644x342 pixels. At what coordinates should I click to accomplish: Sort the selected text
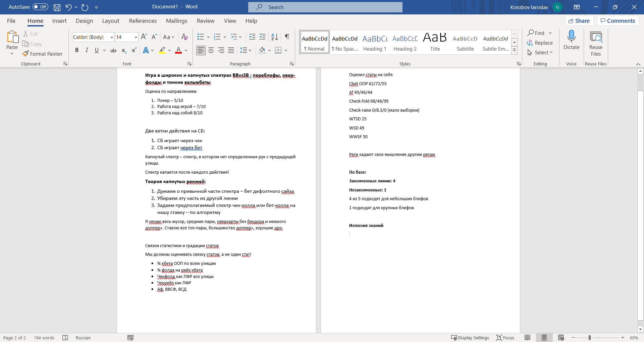point(274,37)
